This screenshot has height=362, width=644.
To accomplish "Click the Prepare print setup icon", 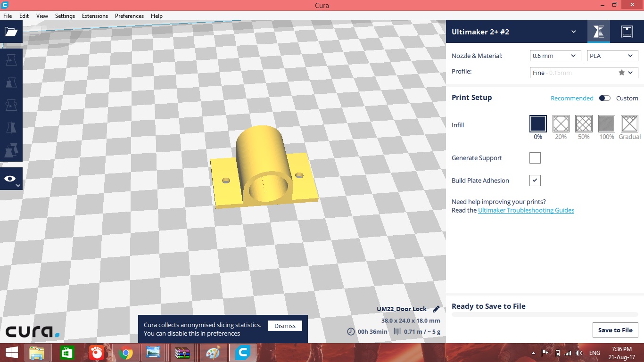I will click(x=598, y=32).
